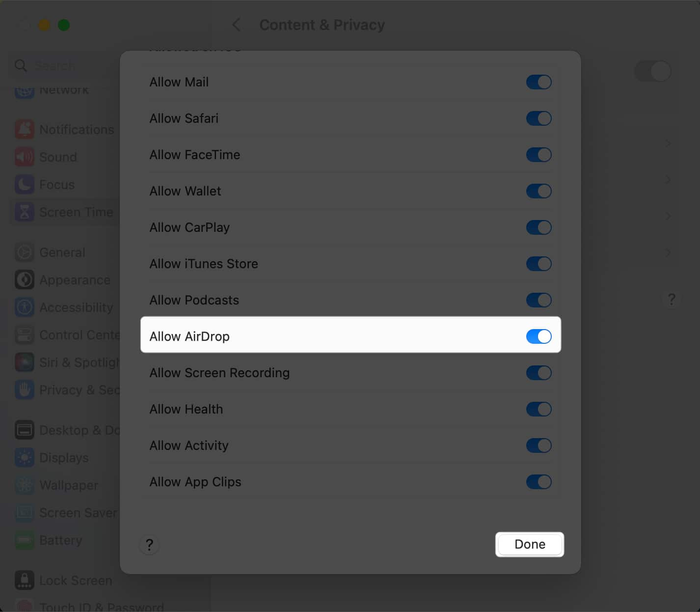This screenshot has height=612, width=700.
Task: Click the Done button
Action: [x=530, y=544]
